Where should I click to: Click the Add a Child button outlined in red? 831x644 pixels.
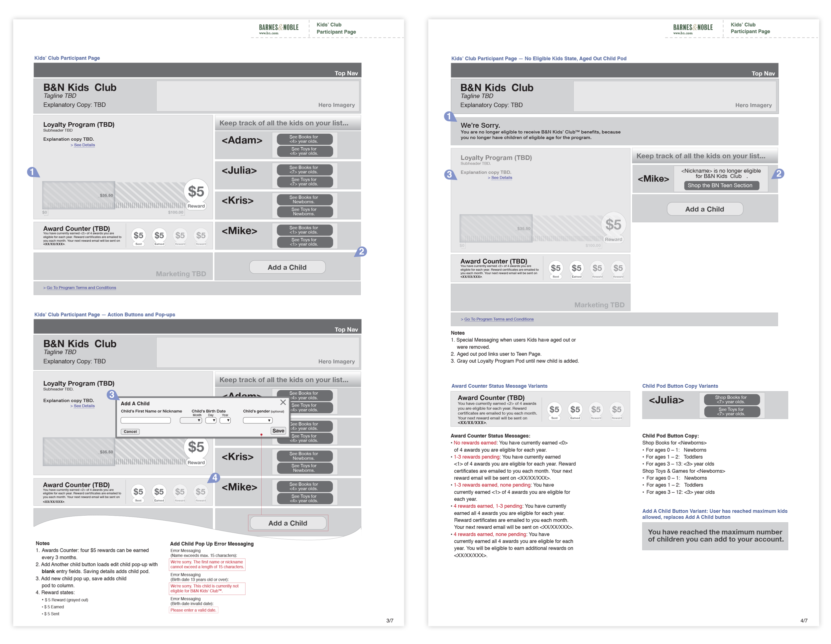pyautogui.click(x=288, y=523)
